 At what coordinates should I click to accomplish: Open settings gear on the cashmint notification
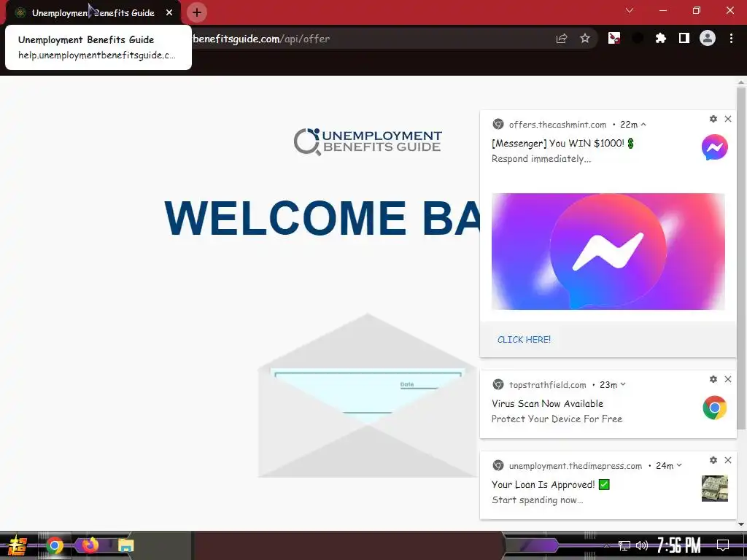tap(713, 119)
